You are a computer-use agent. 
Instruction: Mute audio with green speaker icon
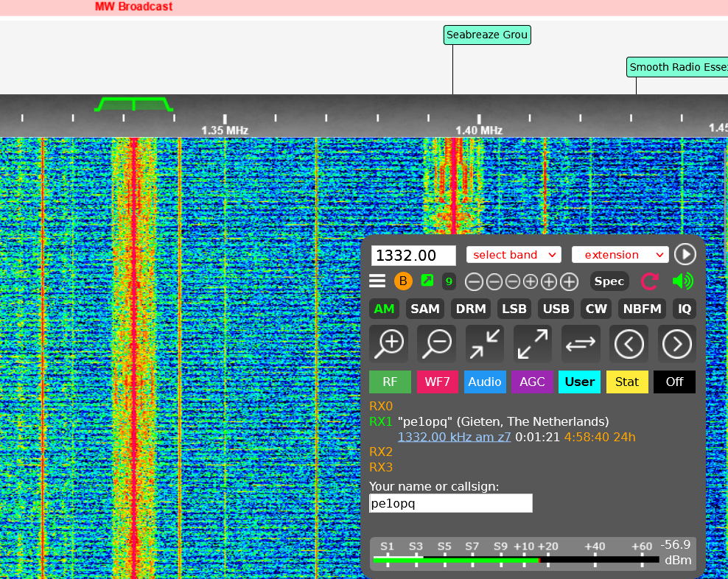click(683, 281)
